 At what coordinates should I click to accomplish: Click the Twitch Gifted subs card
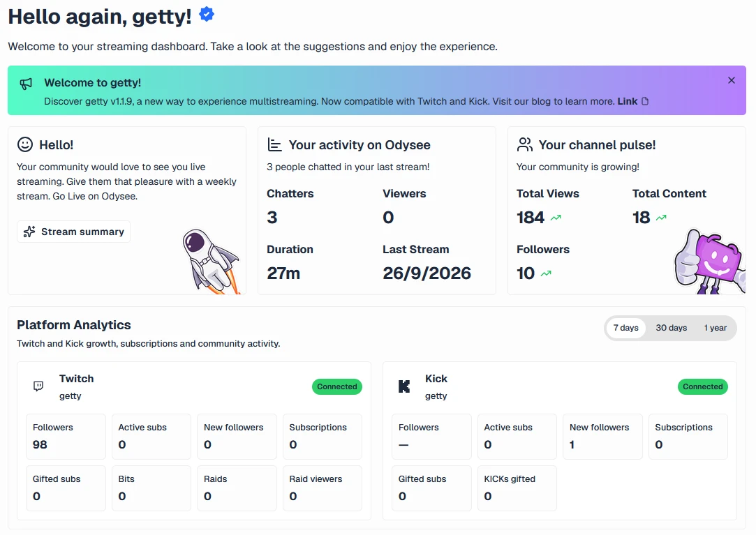pos(66,488)
